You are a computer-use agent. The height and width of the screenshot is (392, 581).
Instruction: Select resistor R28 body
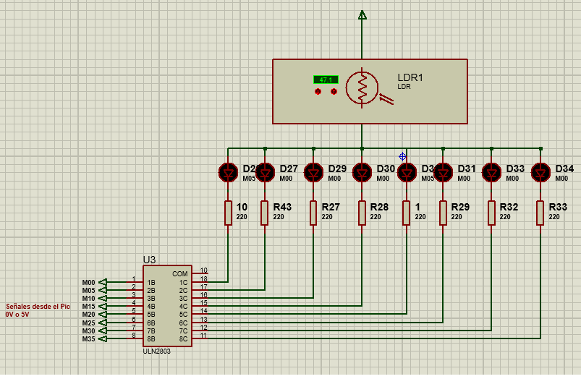tap(362, 213)
